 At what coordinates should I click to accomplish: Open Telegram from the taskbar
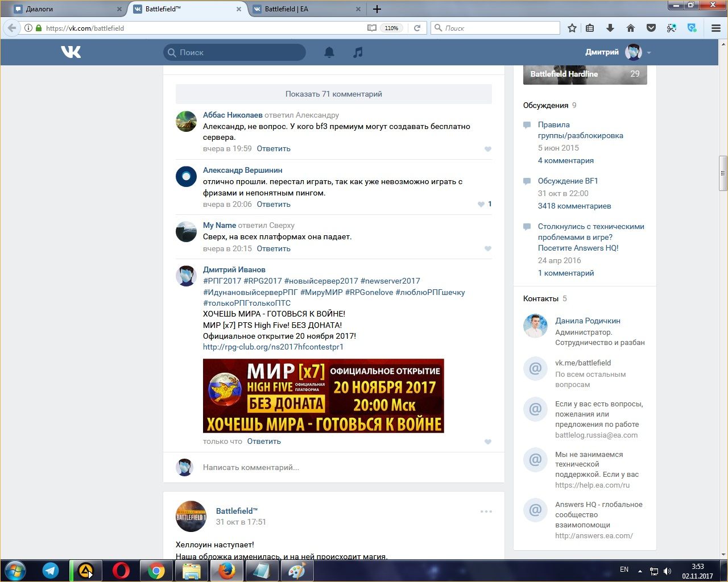point(51,571)
